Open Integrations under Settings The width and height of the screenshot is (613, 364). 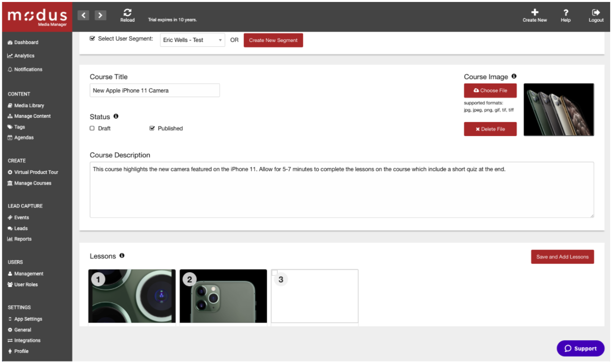pos(27,340)
